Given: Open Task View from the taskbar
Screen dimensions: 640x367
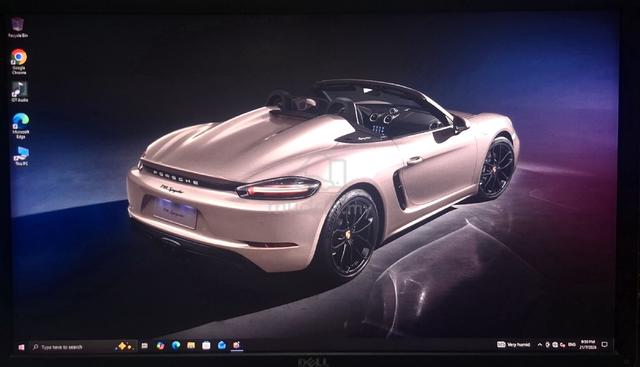Looking at the screenshot, I should [x=144, y=346].
